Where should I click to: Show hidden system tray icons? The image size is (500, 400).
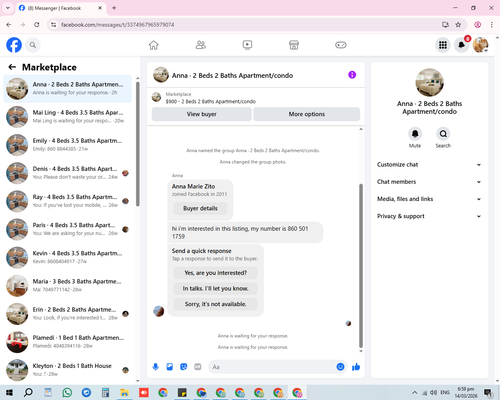(414, 392)
